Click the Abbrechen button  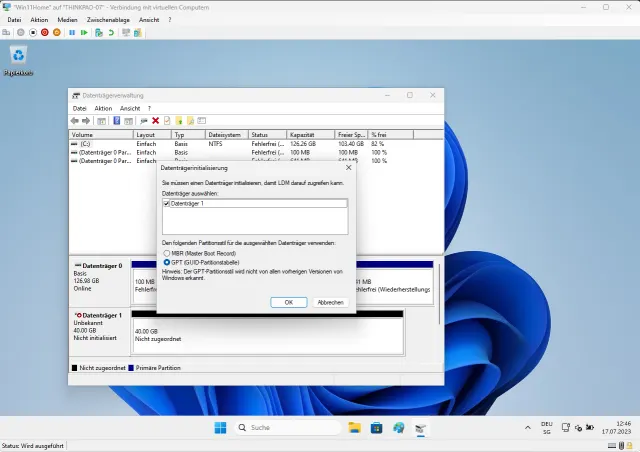[x=329, y=301]
